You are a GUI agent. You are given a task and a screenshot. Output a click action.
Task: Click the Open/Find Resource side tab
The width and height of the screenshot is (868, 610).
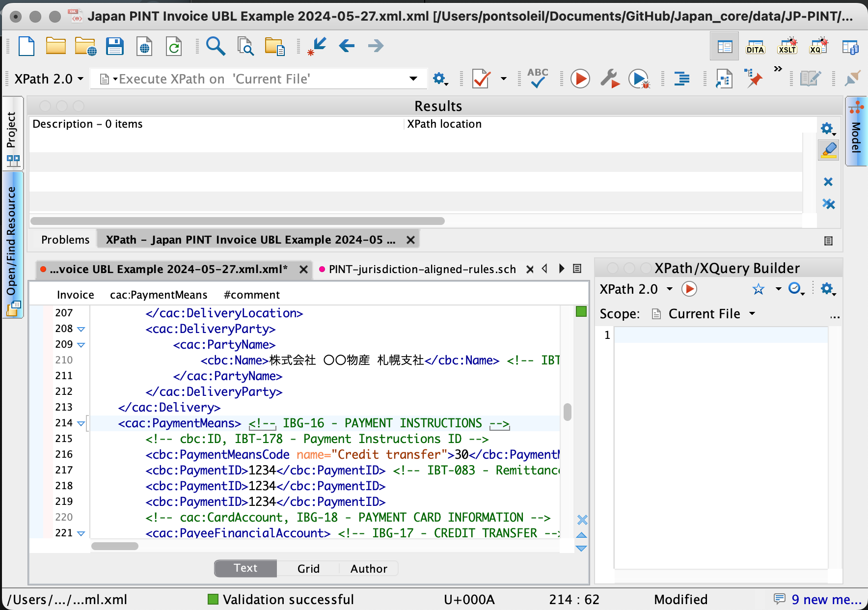(x=12, y=245)
